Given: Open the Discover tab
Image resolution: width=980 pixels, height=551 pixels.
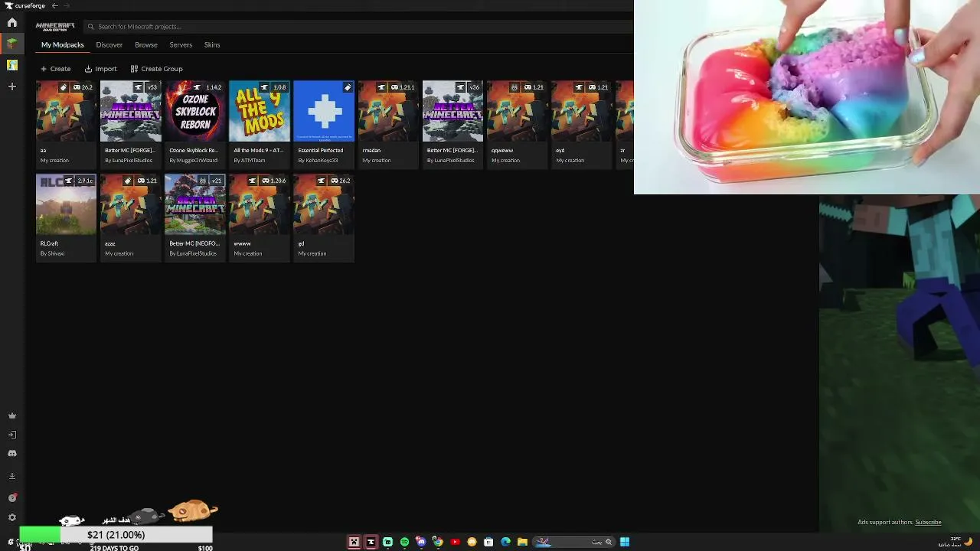Looking at the screenshot, I should click(x=109, y=44).
